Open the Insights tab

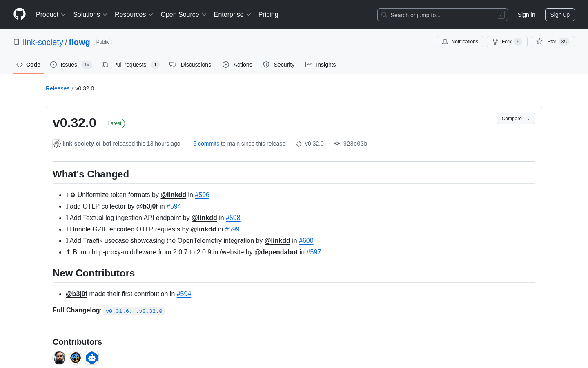click(x=321, y=65)
